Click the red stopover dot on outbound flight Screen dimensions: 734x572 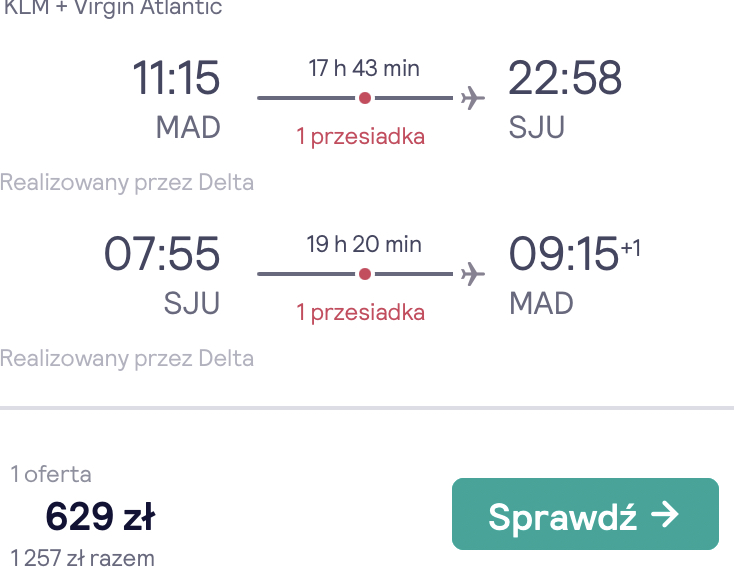pos(365,98)
